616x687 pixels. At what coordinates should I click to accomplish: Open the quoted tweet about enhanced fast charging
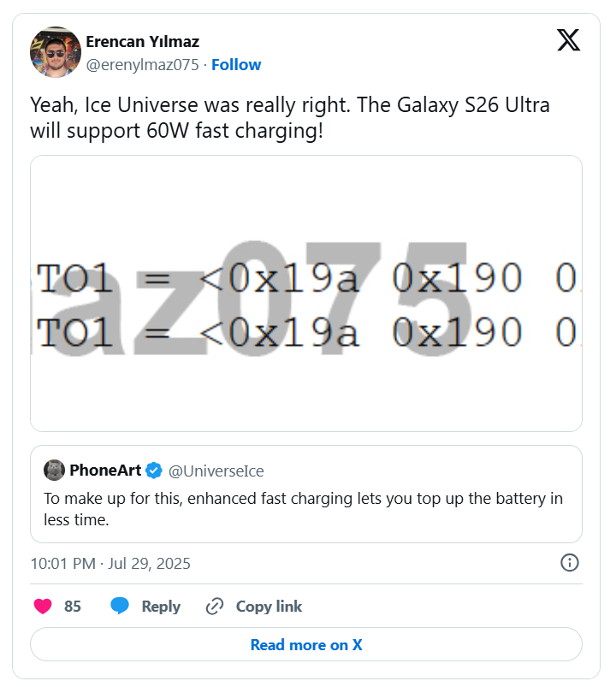(303, 508)
